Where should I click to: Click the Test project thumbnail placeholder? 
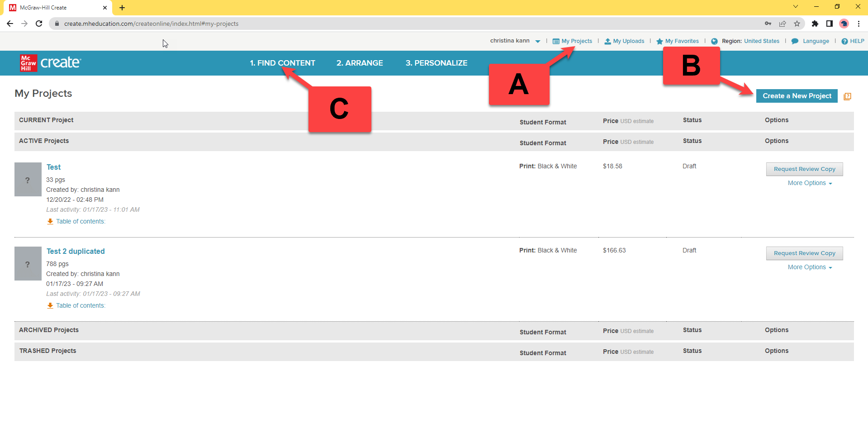pos(28,180)
